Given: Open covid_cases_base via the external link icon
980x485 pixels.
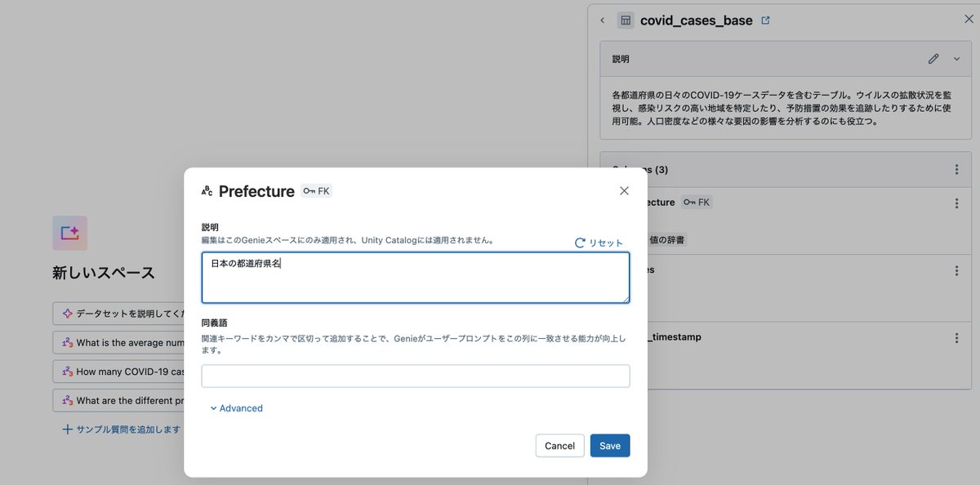Looking at the screenshot, I should pyautogui.click(x=765, y=20).
